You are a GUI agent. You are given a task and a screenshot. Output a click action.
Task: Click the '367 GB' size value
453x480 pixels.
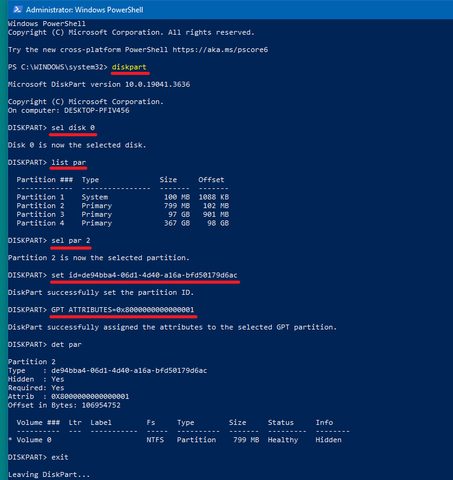pyautogui.click(x=177, y=223)
